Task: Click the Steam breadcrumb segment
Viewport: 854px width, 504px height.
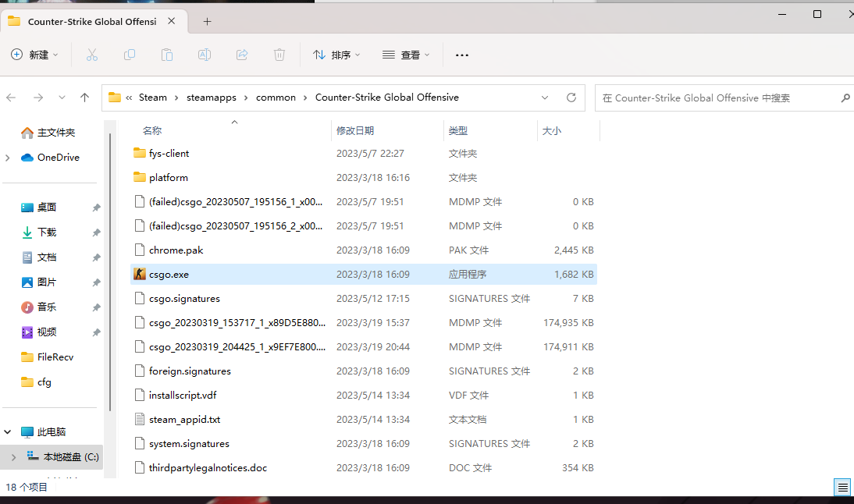Action: point(153,98)
